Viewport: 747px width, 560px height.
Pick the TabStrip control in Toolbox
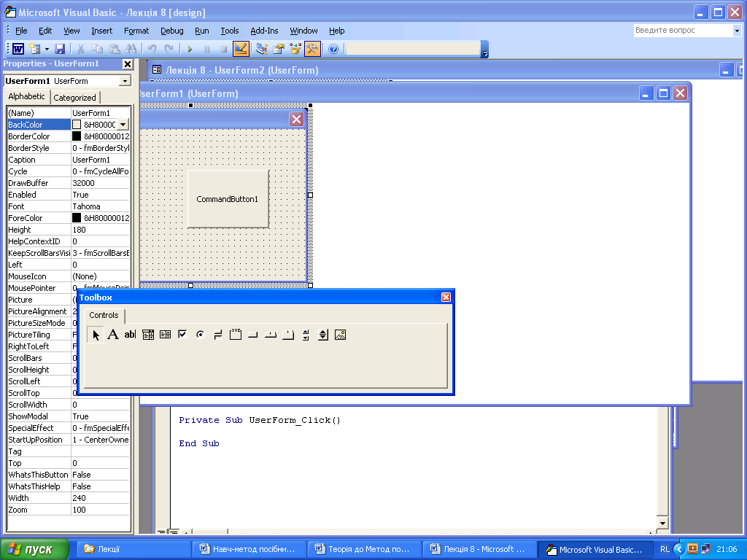pos(271,335)
